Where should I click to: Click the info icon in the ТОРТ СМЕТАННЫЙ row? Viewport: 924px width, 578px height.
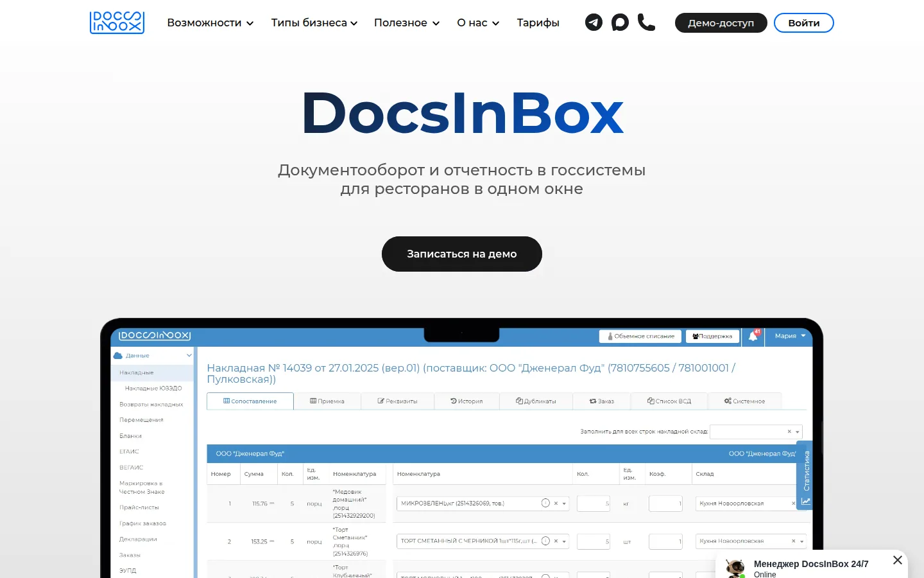pyautogui.click(x=545, y=541)
